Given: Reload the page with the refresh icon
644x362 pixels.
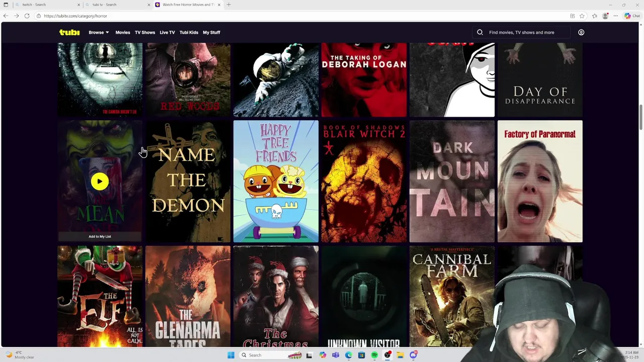Looking at the screenshot, I should click(x=27, y=16).
